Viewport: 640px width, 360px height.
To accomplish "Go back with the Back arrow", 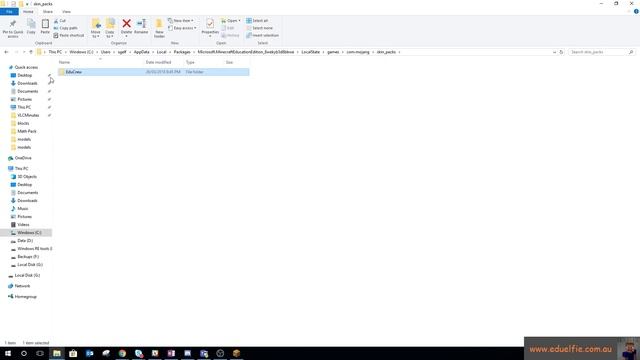I will [6, 52].
